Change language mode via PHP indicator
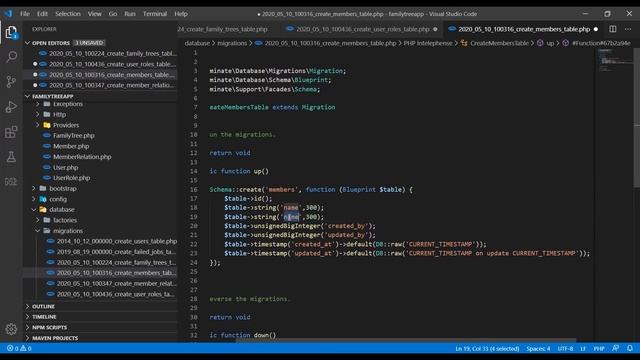This screenshot has width=640, height=360. 599,349
